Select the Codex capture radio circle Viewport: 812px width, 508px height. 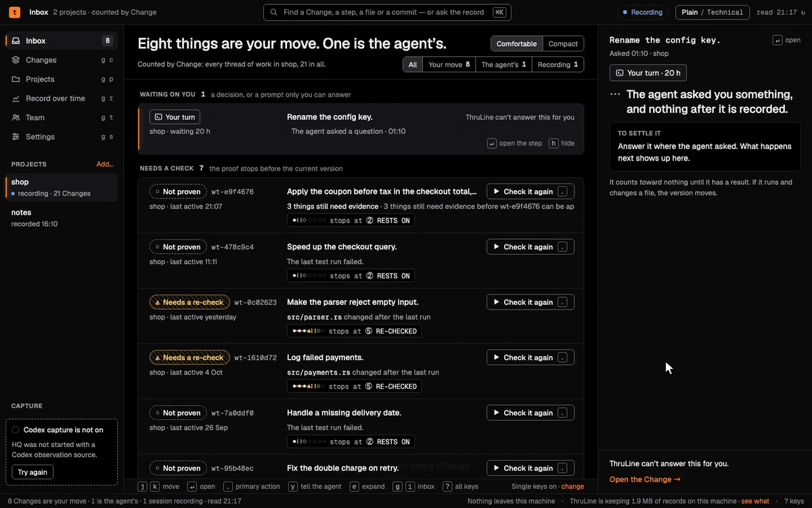coord(16,429)
